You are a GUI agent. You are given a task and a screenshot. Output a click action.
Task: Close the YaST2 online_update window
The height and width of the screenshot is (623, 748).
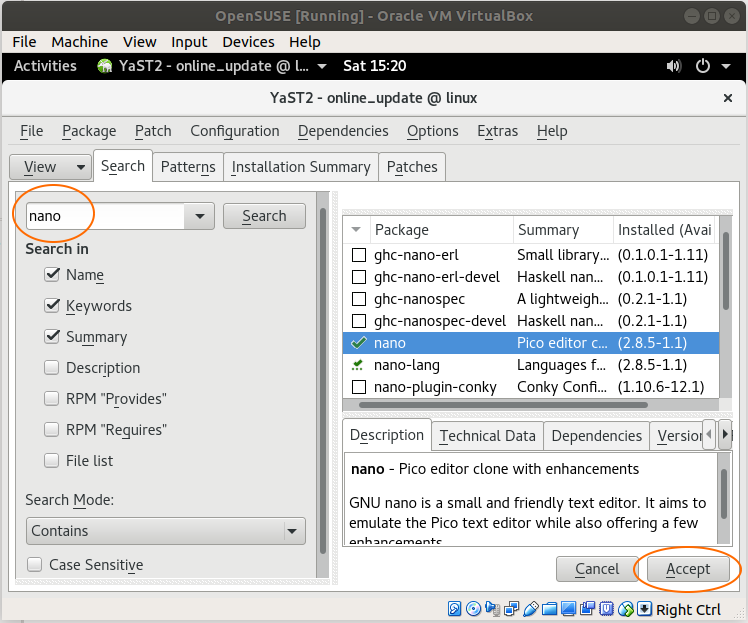(727, 98)
